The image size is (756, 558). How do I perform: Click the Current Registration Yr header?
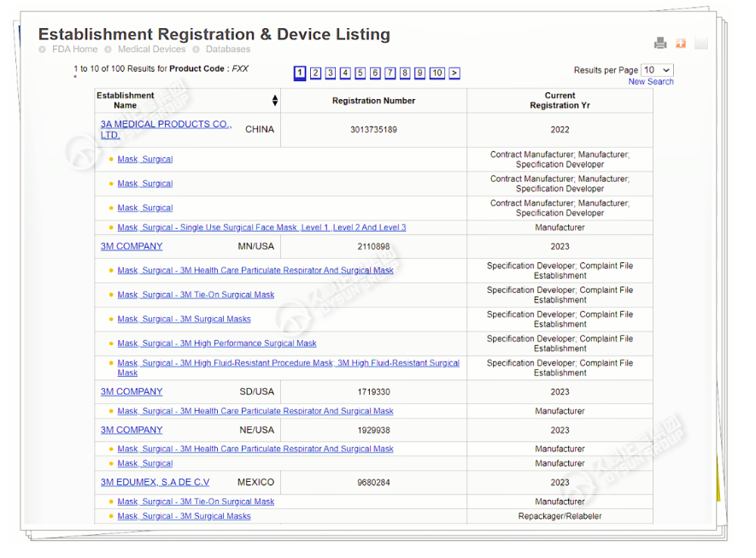pyautogui.click(x=560, y=100)
